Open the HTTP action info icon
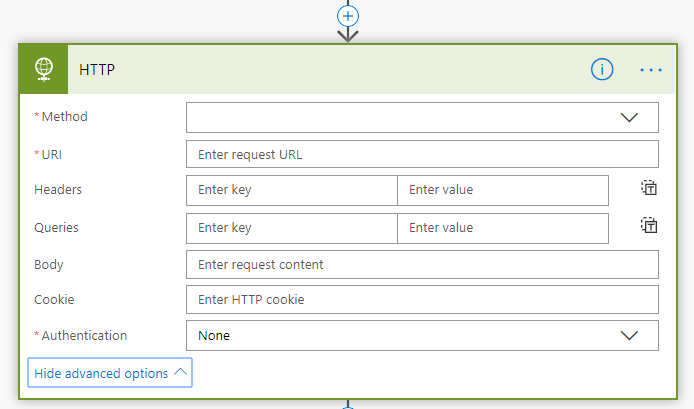The width and height of the screenshot is (694, 409). click(601, 69)
